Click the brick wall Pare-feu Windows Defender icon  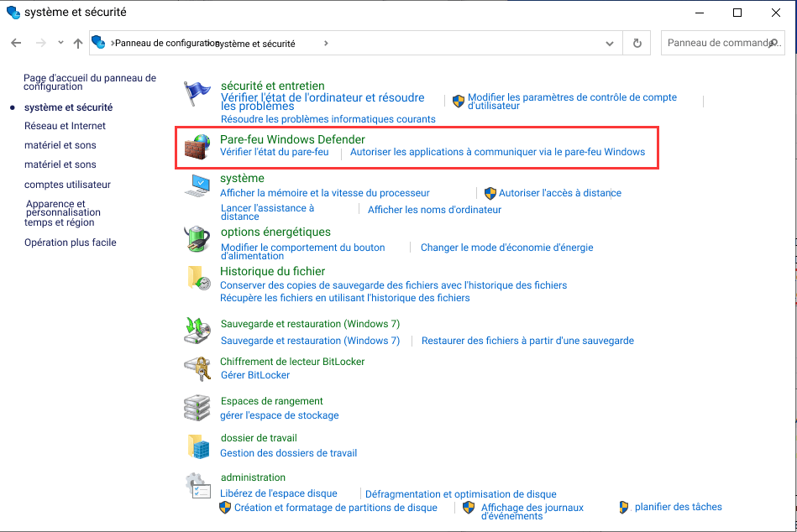click(197, 147)
